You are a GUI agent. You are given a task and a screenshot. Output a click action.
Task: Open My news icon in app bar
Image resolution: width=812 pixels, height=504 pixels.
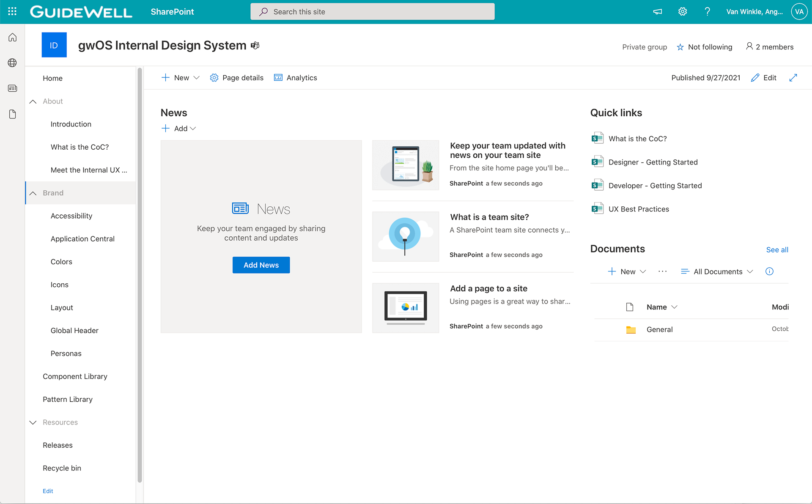[x=13, y=88]
